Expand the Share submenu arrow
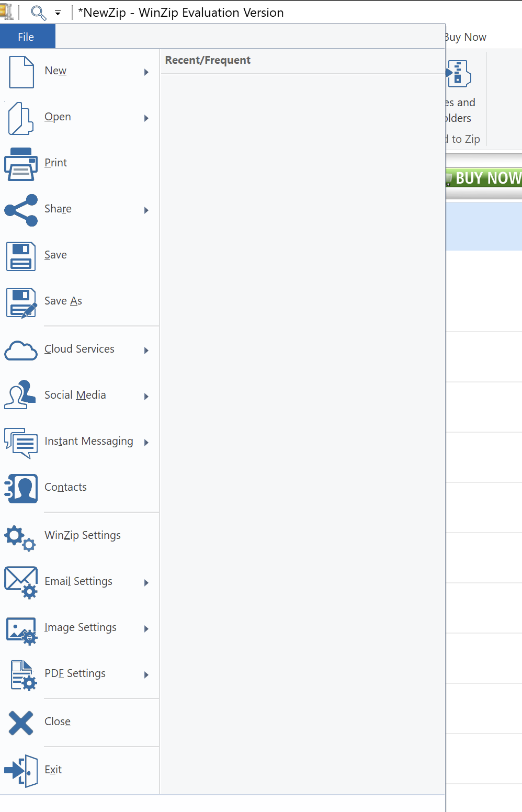Screen dimensions: 522x812 pyautogui.click(x=146, y=210)
